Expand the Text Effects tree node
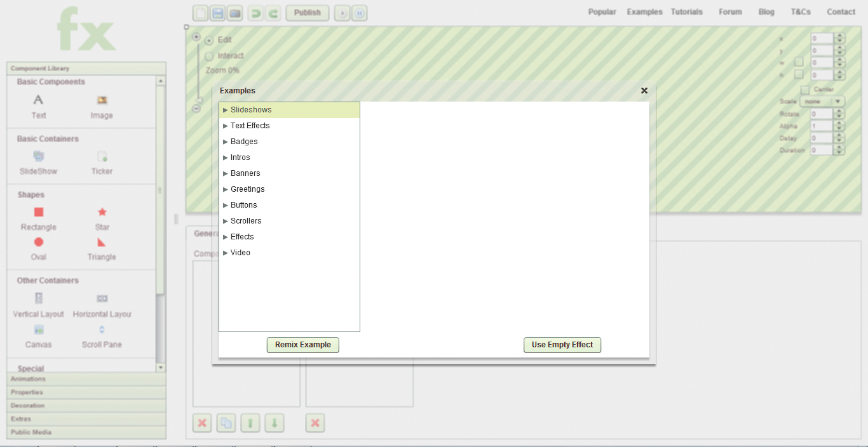 coord(226,126)
